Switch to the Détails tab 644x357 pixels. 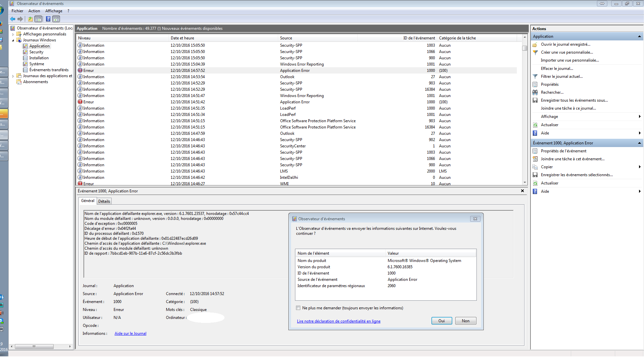tap(104, 201)
